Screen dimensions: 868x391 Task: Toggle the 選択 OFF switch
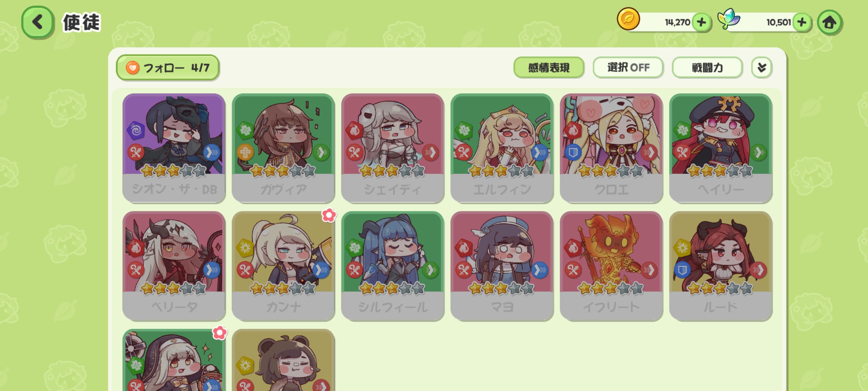628,67
